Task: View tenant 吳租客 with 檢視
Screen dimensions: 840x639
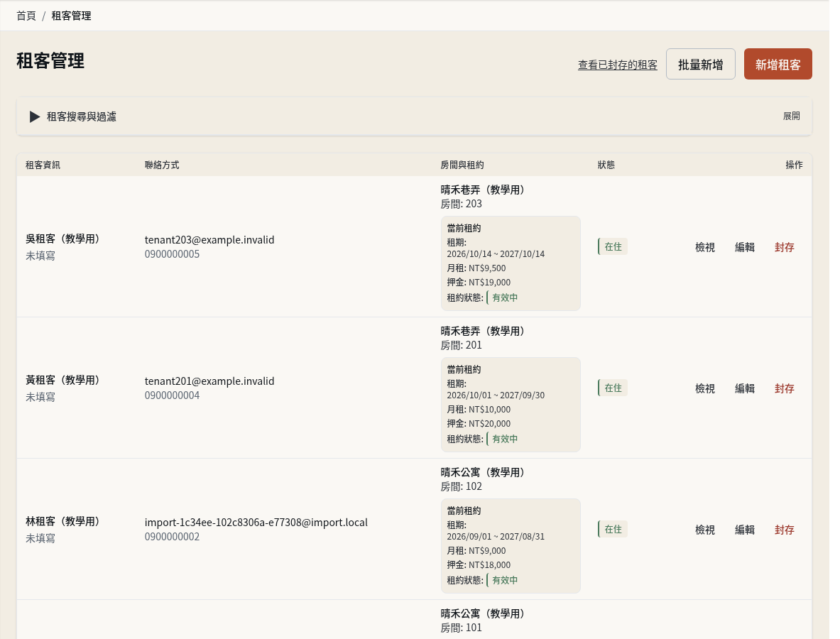Action: pyautogui.click(x=704, y=248)
